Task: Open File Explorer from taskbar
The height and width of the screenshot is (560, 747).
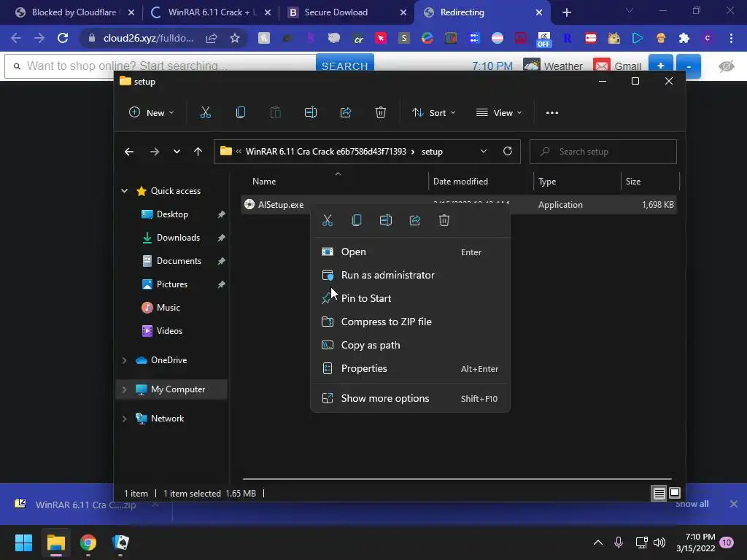Action: (x=55, y=542)
